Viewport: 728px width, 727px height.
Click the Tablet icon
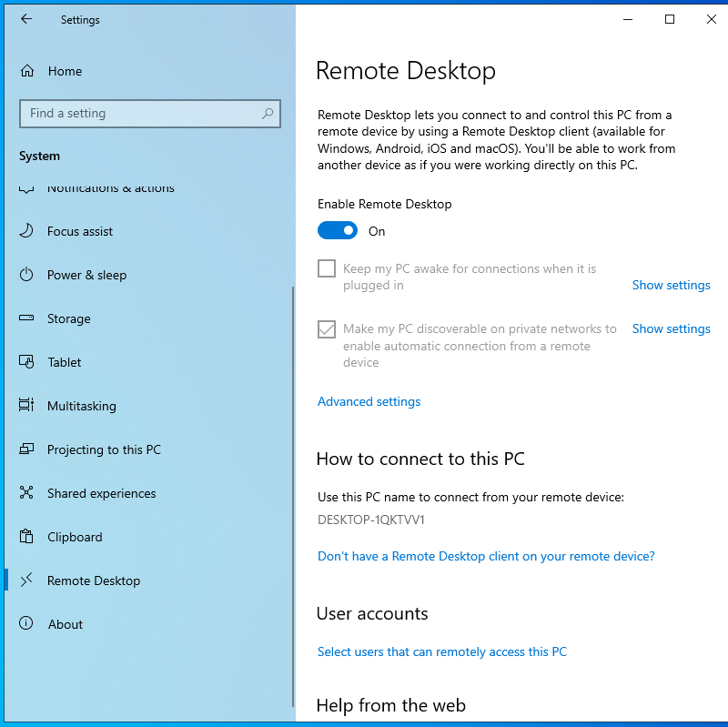[26, 361]
